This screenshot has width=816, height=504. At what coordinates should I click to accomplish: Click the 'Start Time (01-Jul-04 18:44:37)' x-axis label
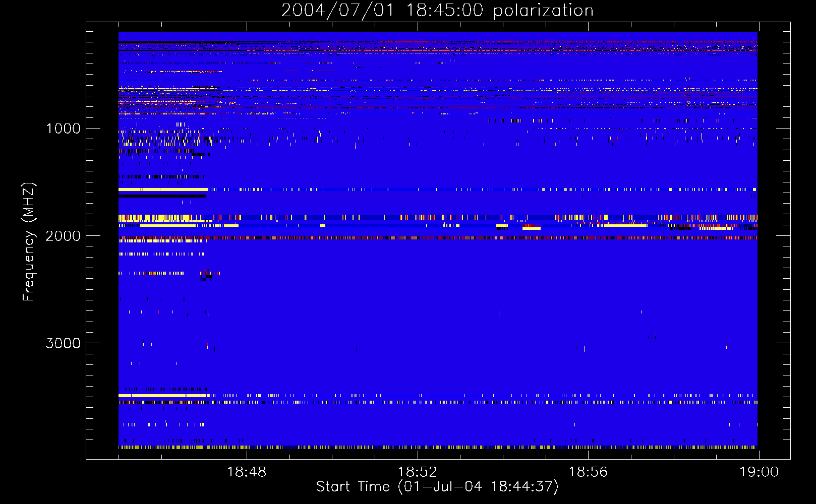(x=437, y=487)
